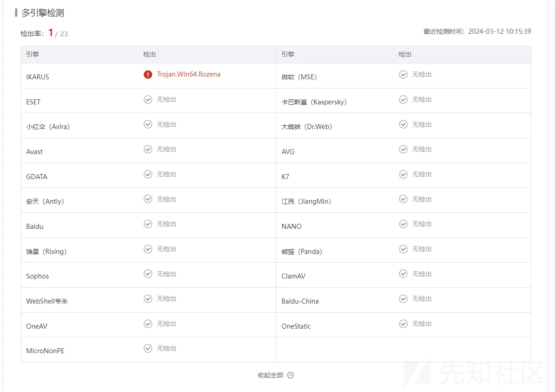Image resolution: width=555 pixels, height=392 pixels.
Task: Click the checkmark icon in the Baidu row
Action: [148, 224]
